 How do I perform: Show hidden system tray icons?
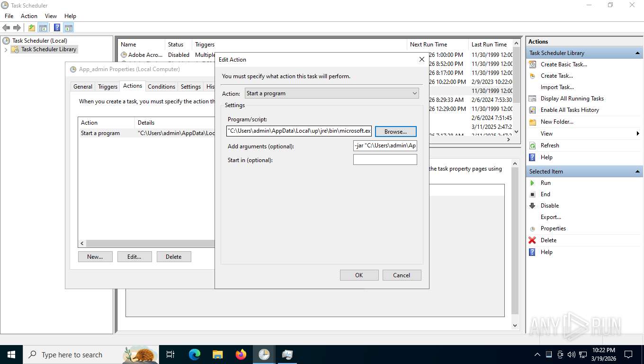coord(537,355)
